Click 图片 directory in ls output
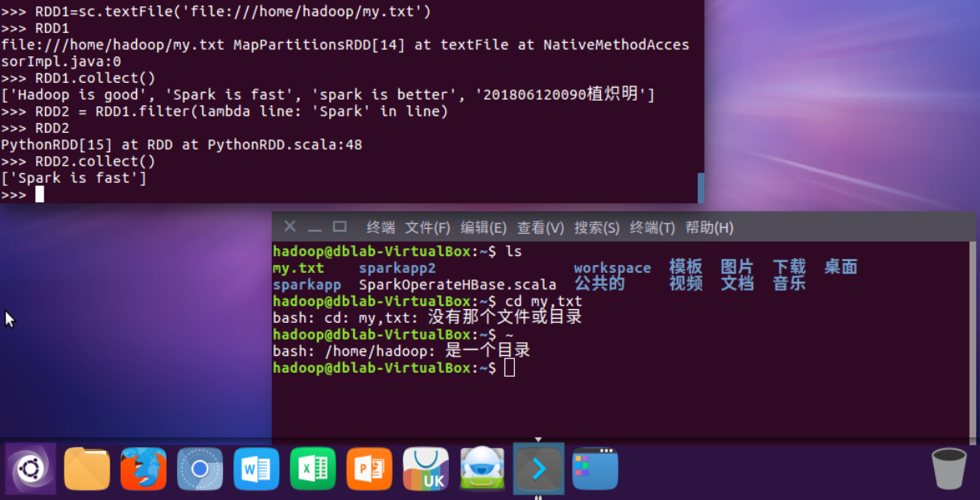The width and height of the screenshot is (980, 500). coord(737,267)
